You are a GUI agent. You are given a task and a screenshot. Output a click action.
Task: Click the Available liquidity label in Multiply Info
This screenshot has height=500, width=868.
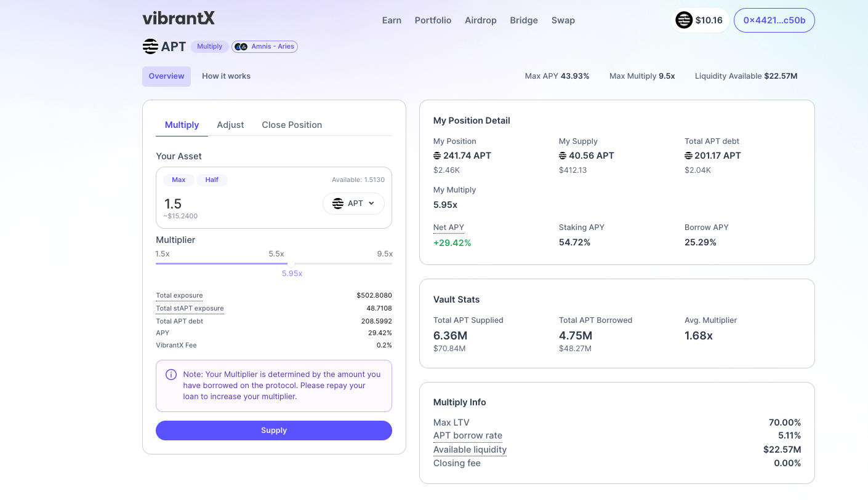[470, 450]
